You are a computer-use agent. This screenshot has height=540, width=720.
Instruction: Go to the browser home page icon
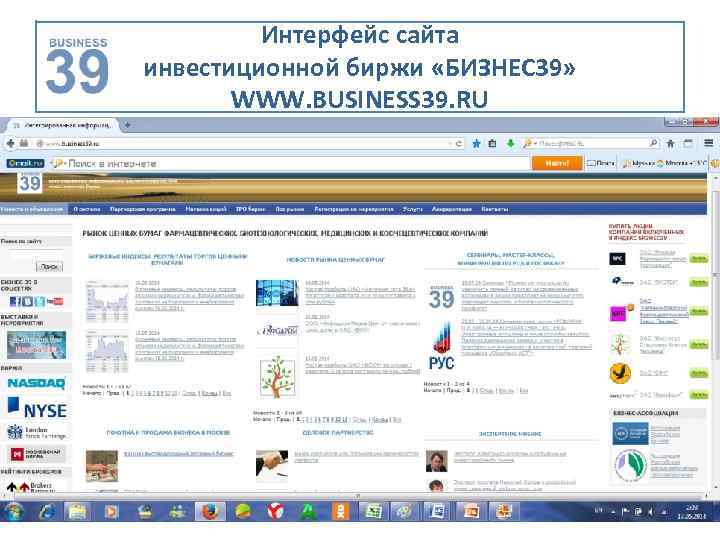point(670,144)
